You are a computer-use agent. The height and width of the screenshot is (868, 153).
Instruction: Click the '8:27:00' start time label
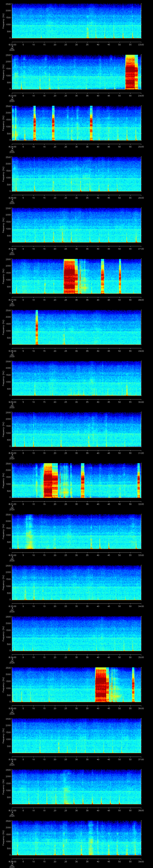point(12,300)
